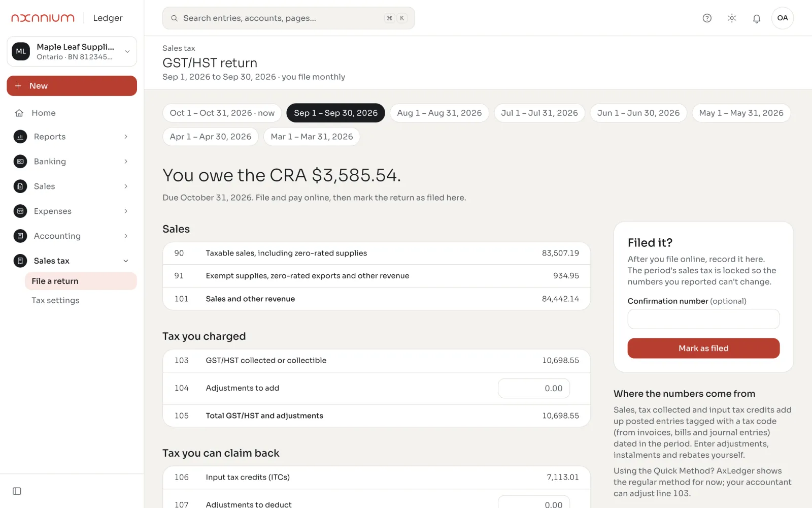The image size is (812, 508).
Task: Open the notifications bell
Action: coord(757,18)
